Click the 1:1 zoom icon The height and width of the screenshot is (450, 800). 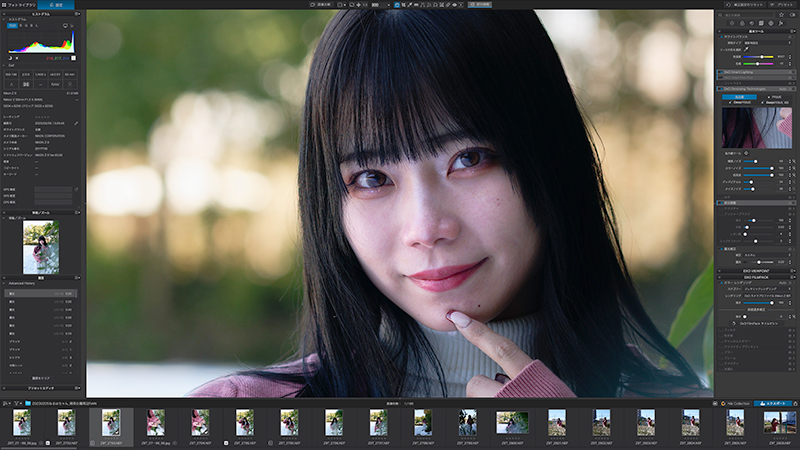(x=365, y=5)
